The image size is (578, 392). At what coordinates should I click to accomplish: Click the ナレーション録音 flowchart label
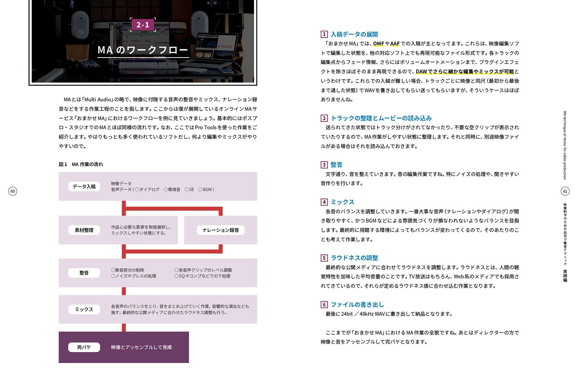[220, 230]
